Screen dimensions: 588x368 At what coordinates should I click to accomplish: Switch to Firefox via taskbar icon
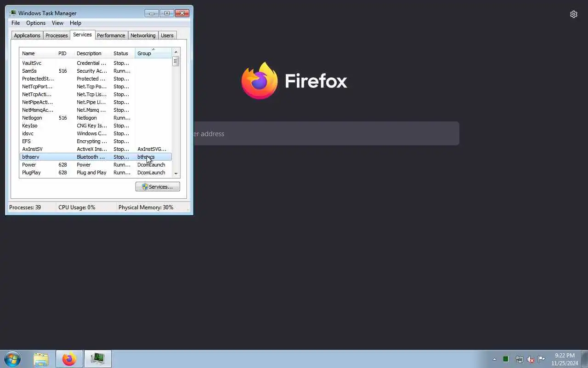[69, 359]
